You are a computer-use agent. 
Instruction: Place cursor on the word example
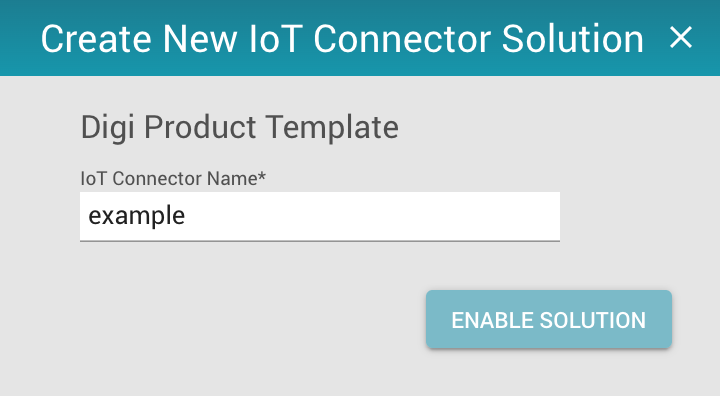tap(137, 216)
